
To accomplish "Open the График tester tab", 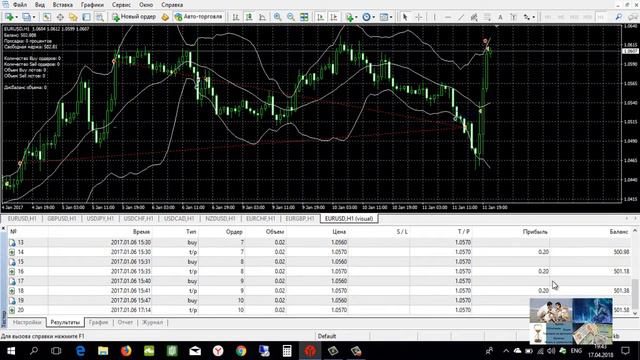I will click(99, 322).
